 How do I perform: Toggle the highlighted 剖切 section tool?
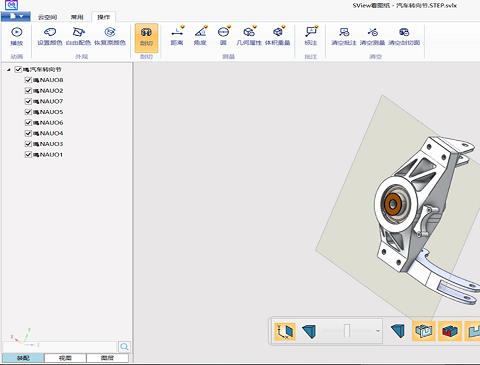pos(146,38)
